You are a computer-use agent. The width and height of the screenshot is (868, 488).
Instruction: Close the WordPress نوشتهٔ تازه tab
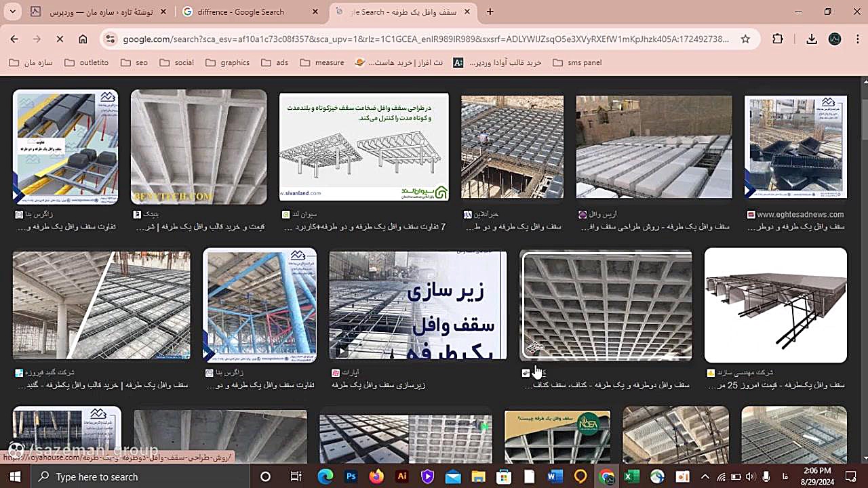tap(163, 12)
